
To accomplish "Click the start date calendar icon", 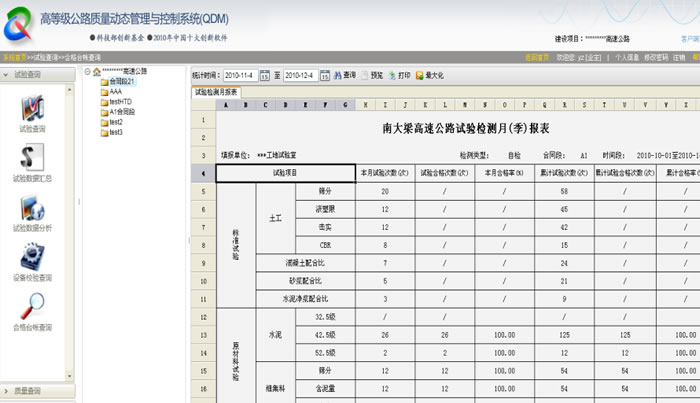I will [x=265, y=75].
